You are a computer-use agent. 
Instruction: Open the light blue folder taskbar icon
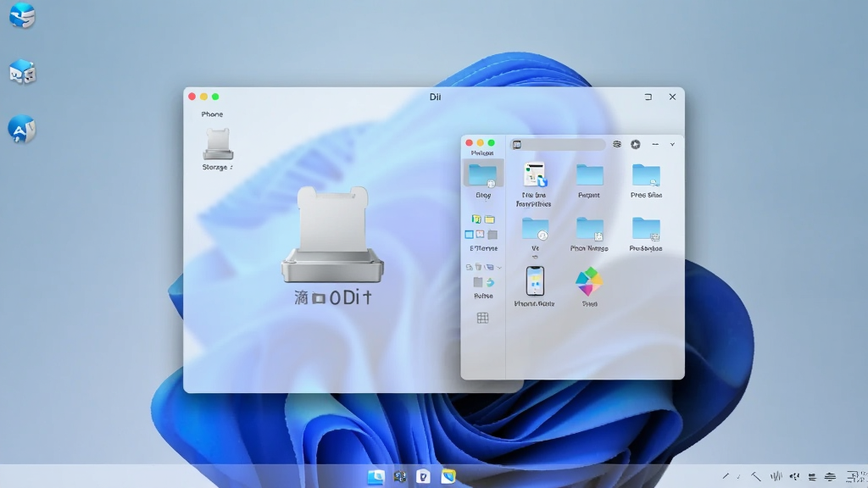point(376,476)
